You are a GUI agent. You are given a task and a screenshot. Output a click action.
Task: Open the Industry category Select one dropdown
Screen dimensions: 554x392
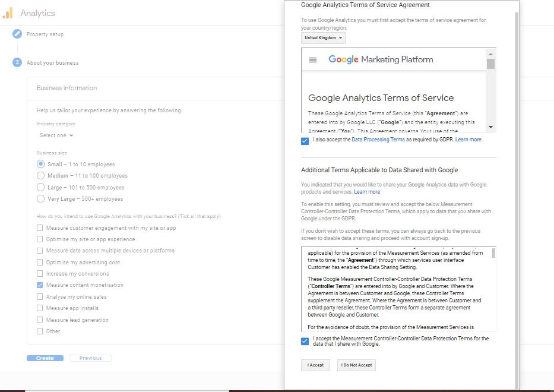[x=56, y=135]
